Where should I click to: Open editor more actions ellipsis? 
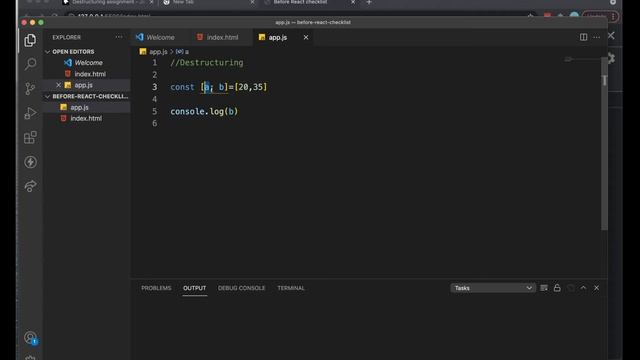click(596, 37)
